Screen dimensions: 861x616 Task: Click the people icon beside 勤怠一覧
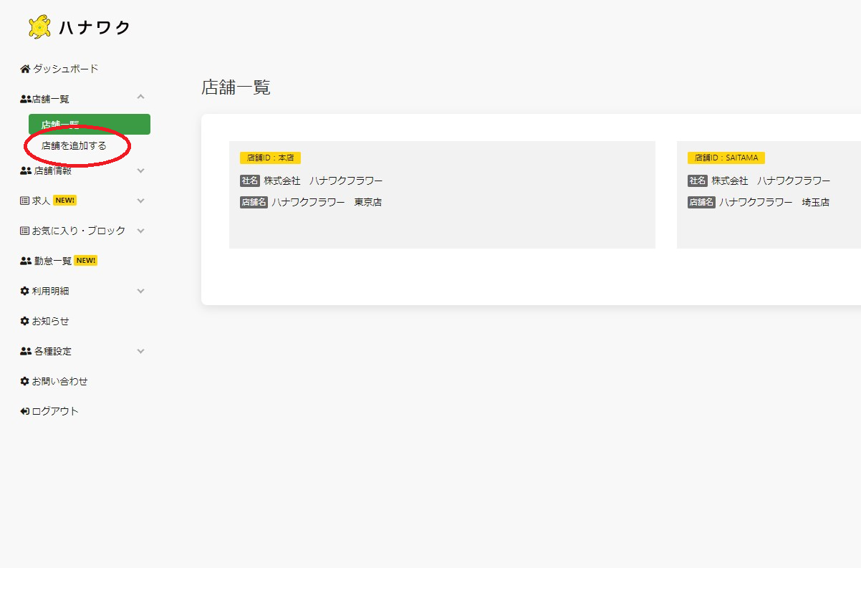point(26,261)
